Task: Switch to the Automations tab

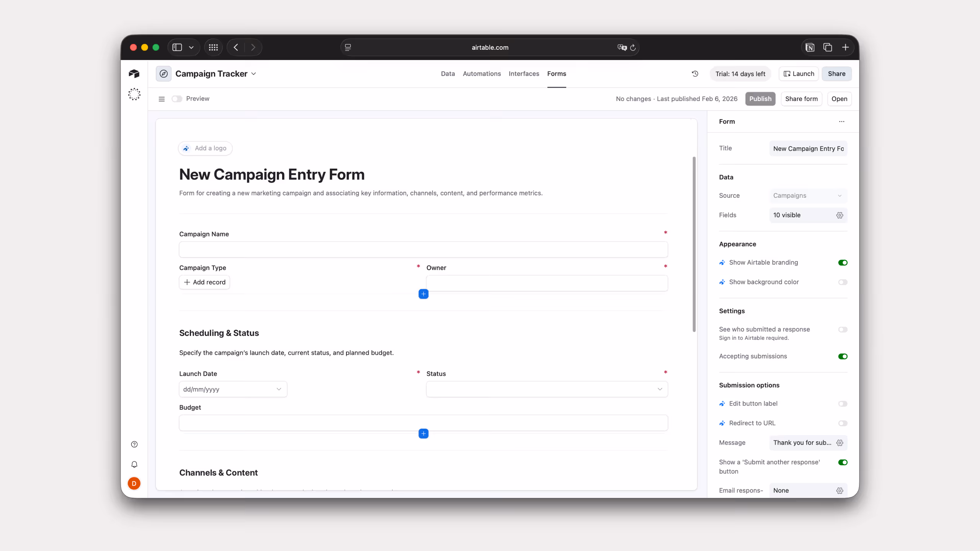Action: [481, 73]
